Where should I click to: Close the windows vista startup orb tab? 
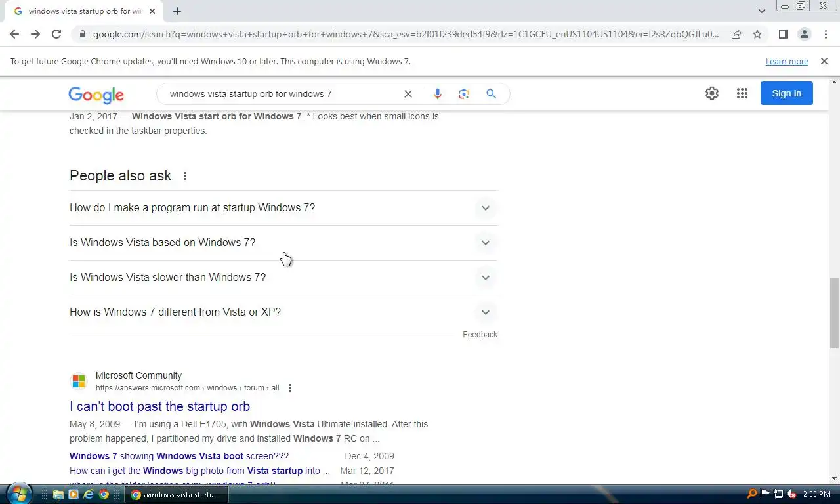[x=152, y=11]
